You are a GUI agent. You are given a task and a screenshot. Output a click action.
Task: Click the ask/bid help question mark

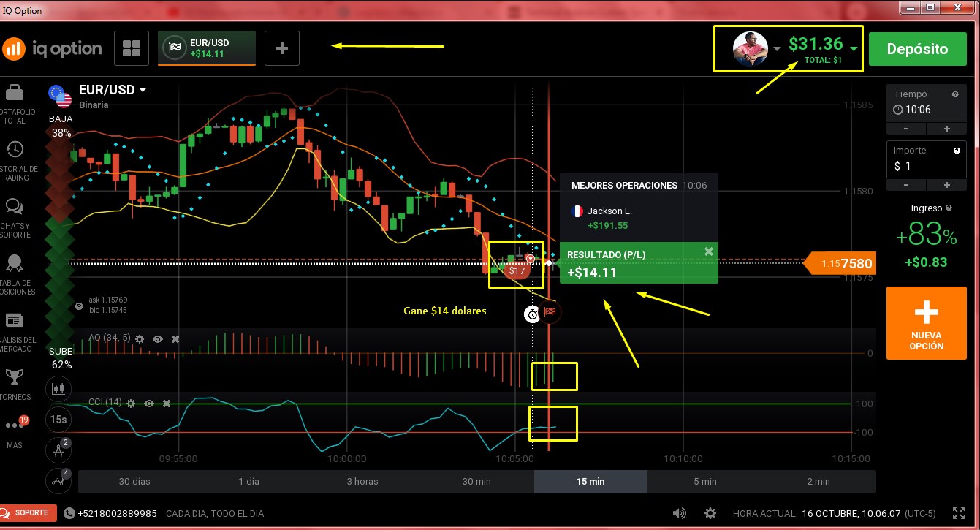79,307
